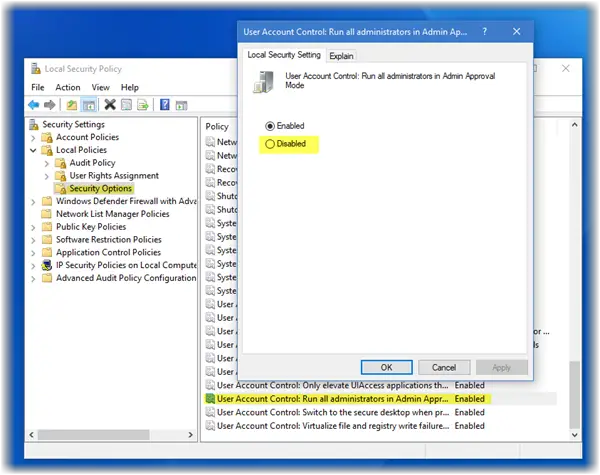Click the Account Policies folder icon
Viewport: 600px width, 475px height.
tap(47, 137)
